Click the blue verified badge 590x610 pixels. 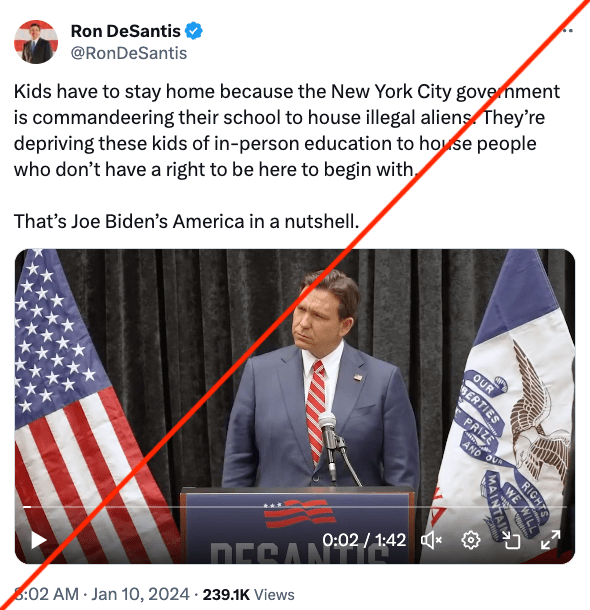(193, 31)
